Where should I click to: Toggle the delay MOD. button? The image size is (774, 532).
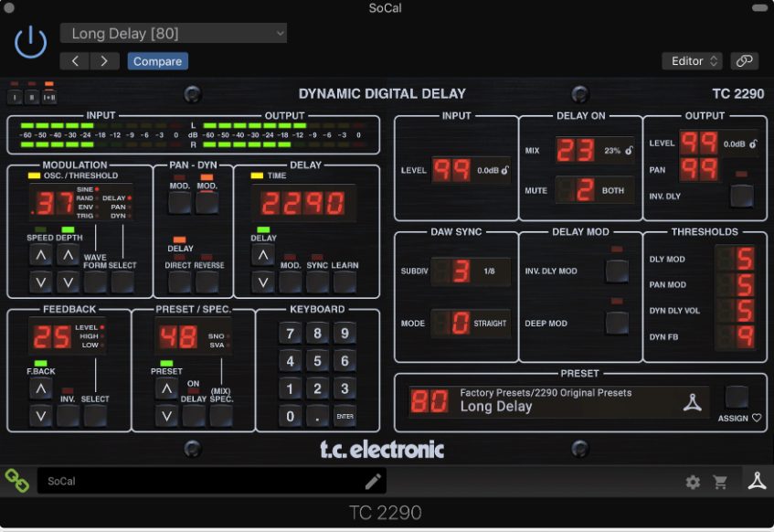tap(291, 282)
